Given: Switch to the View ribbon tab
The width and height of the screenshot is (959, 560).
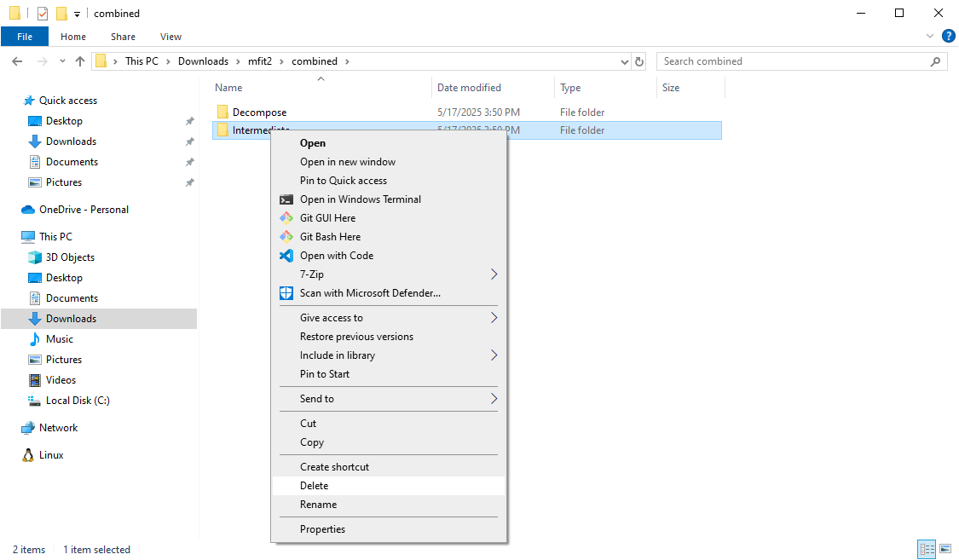Looking at the screenshot, I should [x=170, y=37].
